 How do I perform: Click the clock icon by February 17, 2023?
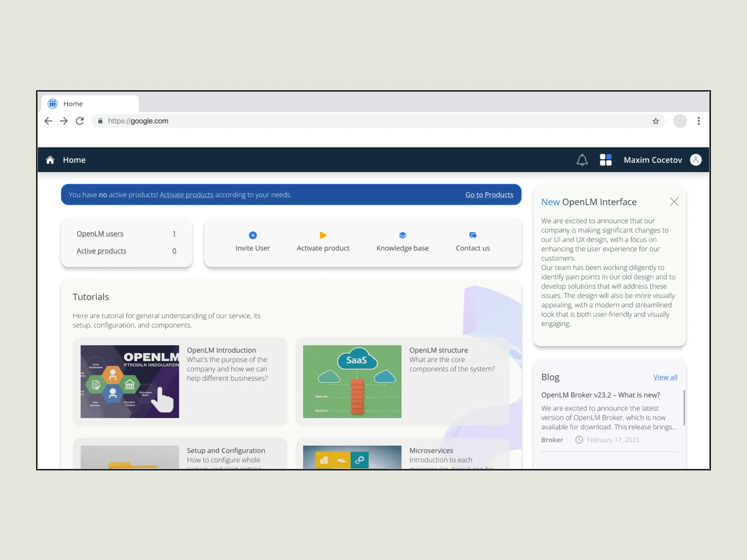click(x=579, y=440)
